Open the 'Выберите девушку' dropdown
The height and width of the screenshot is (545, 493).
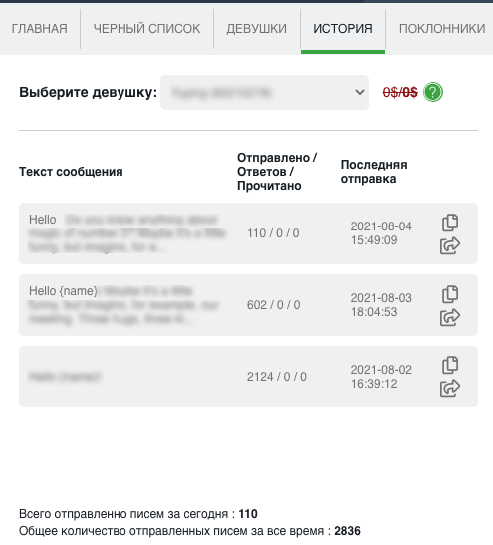[264, 92]
